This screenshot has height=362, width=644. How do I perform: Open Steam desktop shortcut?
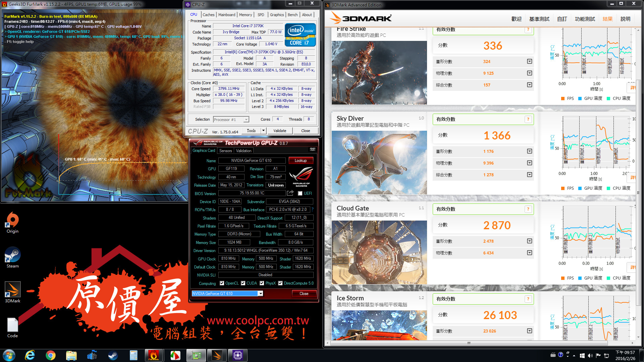click(x=12, y=257)
